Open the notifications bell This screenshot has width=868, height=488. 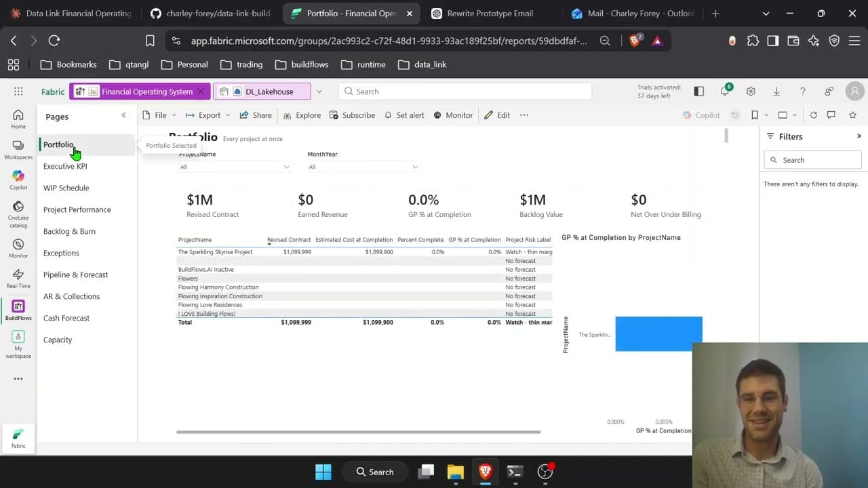click(x=725, y=91)
